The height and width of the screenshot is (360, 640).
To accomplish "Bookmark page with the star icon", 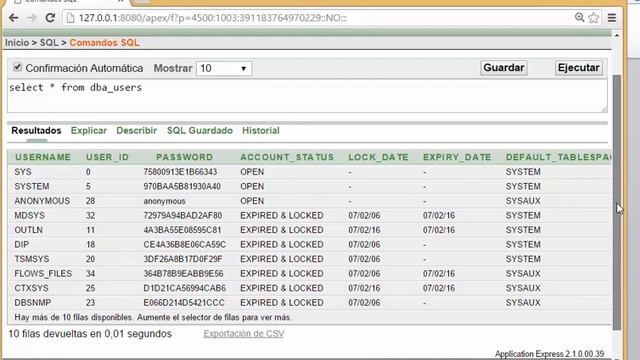I will 594,18.
